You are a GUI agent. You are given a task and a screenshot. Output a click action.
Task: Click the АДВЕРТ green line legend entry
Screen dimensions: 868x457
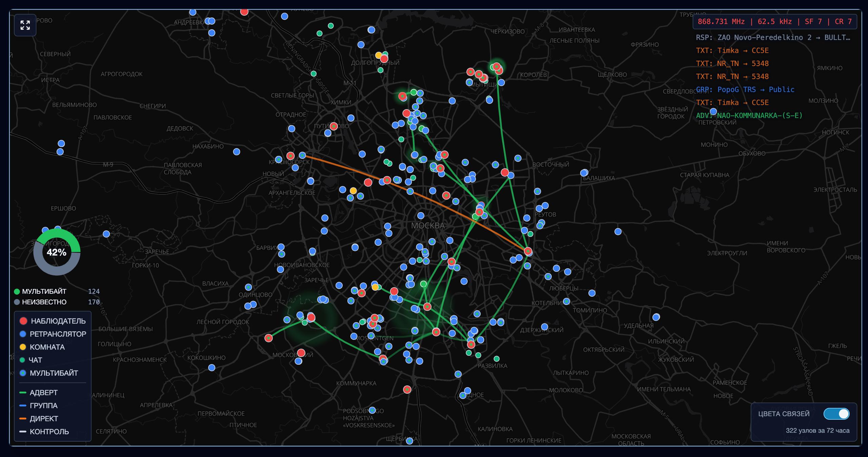(x=39, y=393)
